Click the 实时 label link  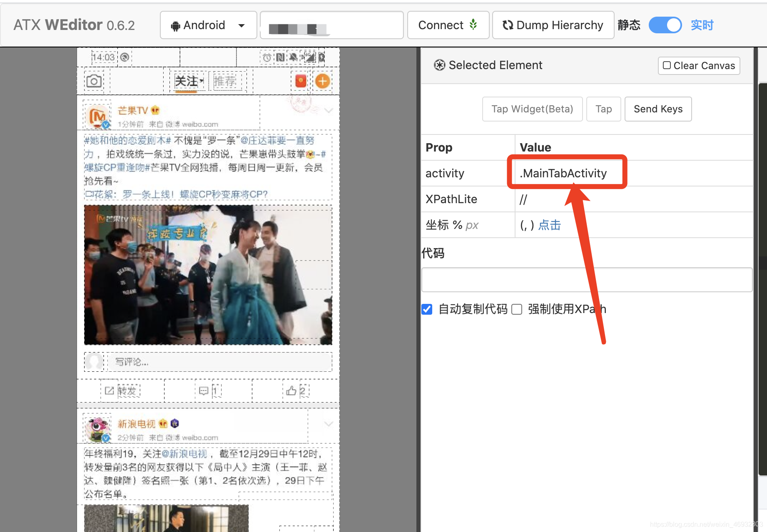(702, 25)
